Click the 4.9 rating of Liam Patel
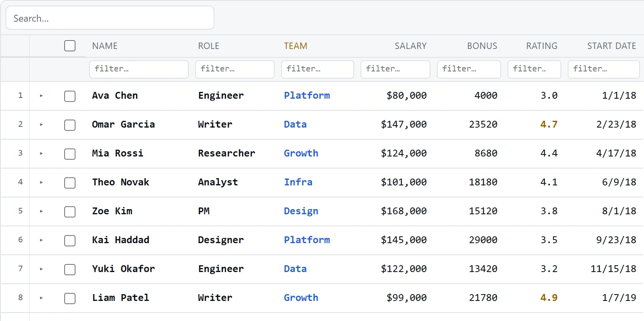Screen dimensions: 644x321 pos(549,298)
